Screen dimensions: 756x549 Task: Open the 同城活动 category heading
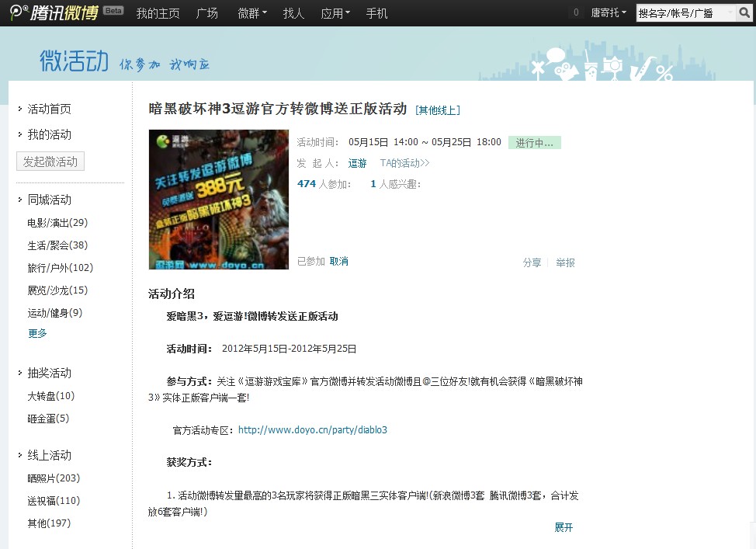click(49, 200)
